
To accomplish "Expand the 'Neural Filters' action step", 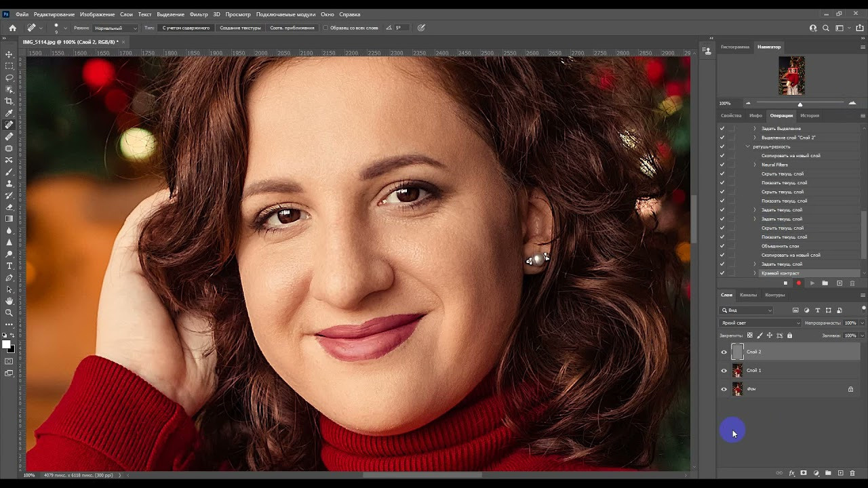I will pyautogui.click(x=755, y=165).
